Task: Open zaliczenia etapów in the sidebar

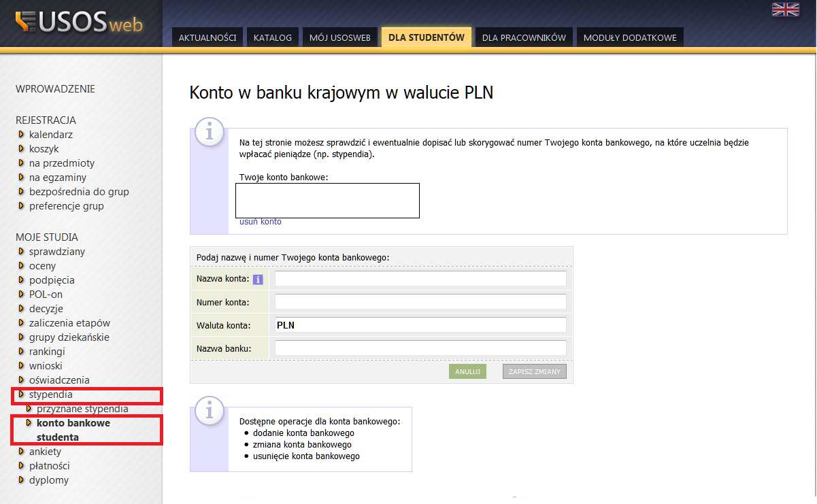Action: point(69,323)
